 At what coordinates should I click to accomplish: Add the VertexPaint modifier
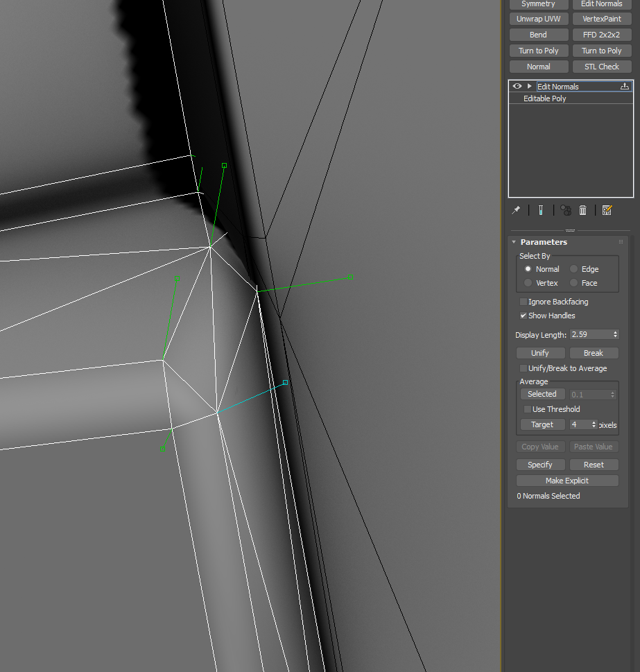(x=602, y=19)
